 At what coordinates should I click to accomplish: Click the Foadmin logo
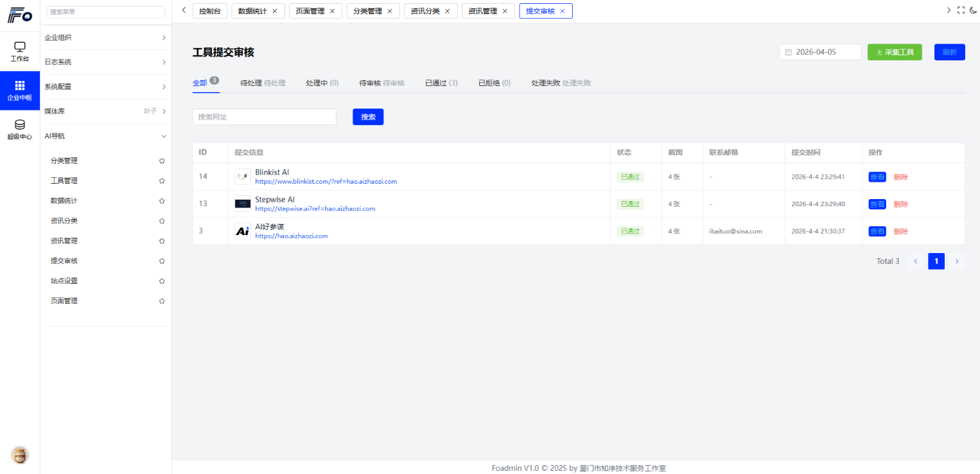point(19,15)
